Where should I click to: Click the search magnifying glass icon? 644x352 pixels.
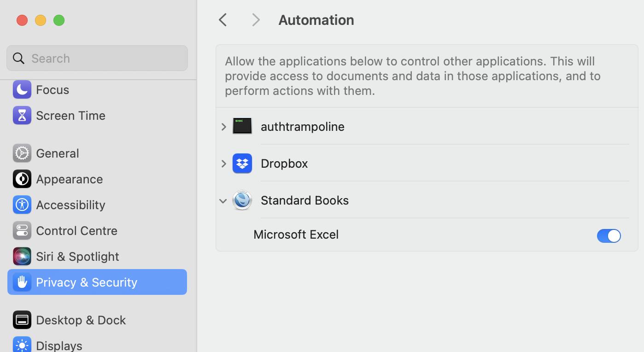click(18, 58)
